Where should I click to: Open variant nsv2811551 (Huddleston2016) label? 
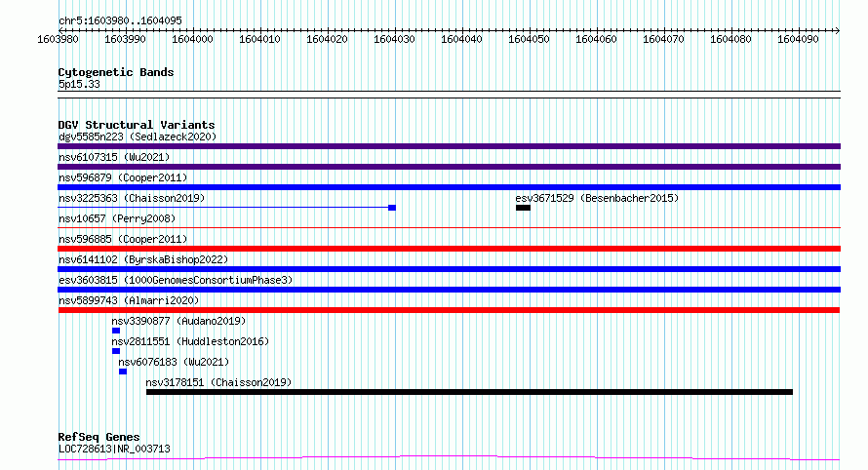(190, 341)
